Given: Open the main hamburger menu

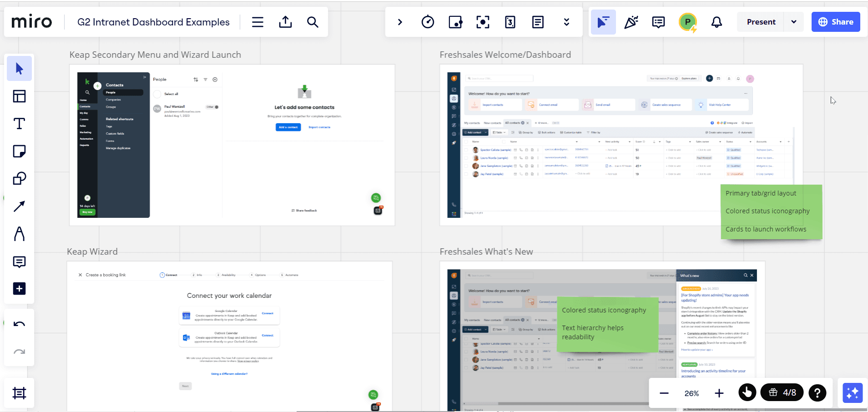Looking at the screenshot, I should 257,22.
